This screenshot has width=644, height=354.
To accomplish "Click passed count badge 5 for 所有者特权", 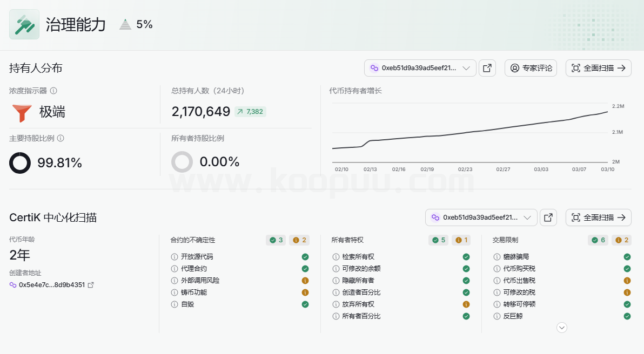I will (439, 240).
